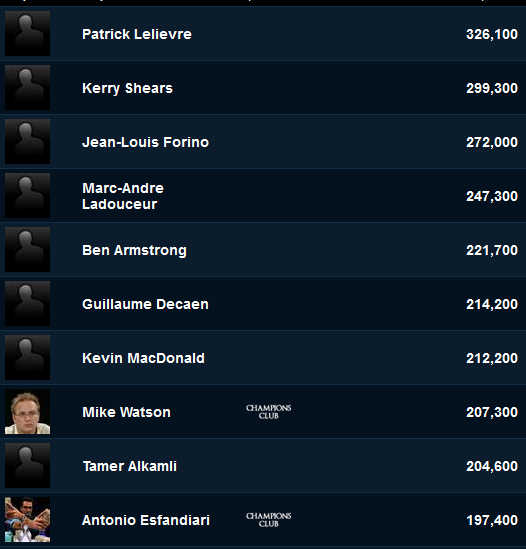Click the 326,100 chip count
This screenshot has height=549, width=526.
[492, 34]
